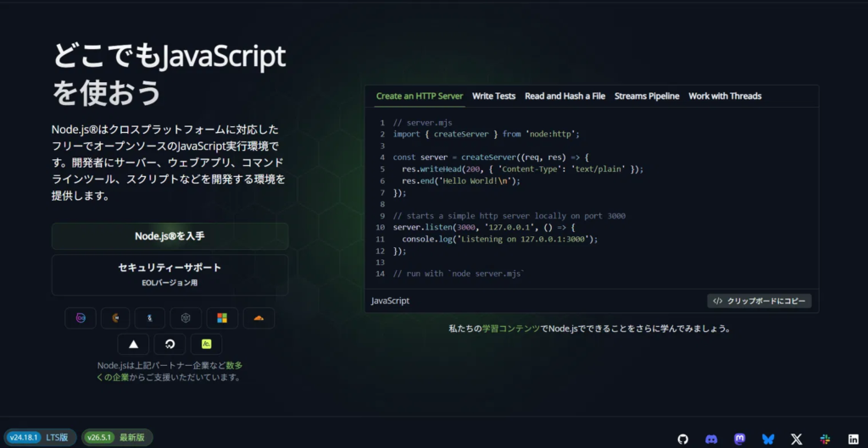The height and width of the screenshot is (448, 868).
Task: Click the console.log('Listening on 127.0.0.1:3000') line
Action: click(x=500, y=239)
